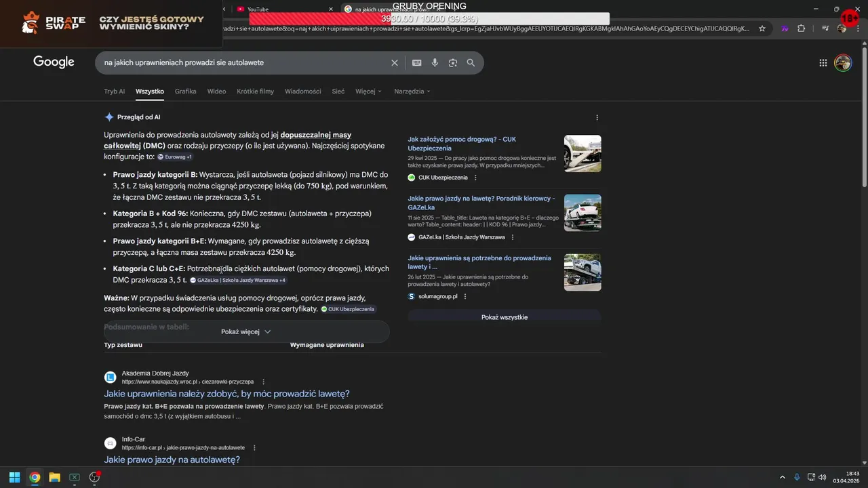Screen dimensions: 868x488
Task: Open the Google apps grid
Action: pyautogui.click(x=823, y=62)
